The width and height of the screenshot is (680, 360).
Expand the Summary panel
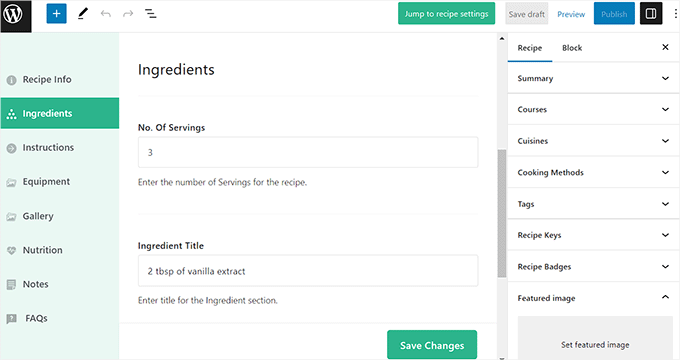tap(593, 79)
